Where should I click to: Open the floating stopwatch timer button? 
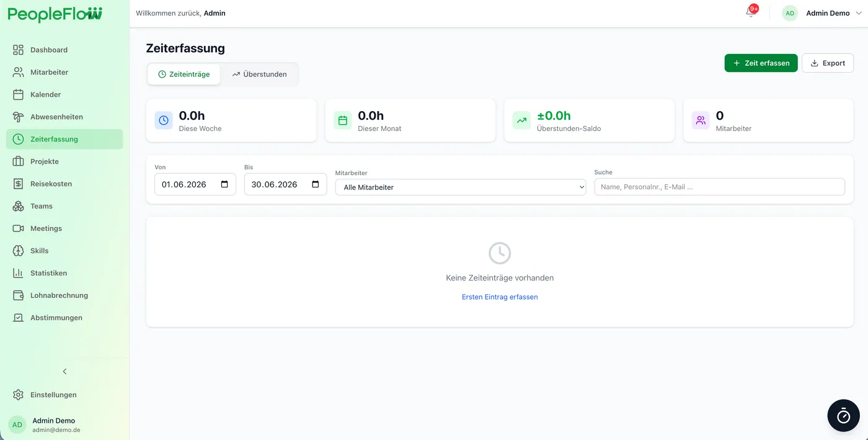tap(843, 415)
